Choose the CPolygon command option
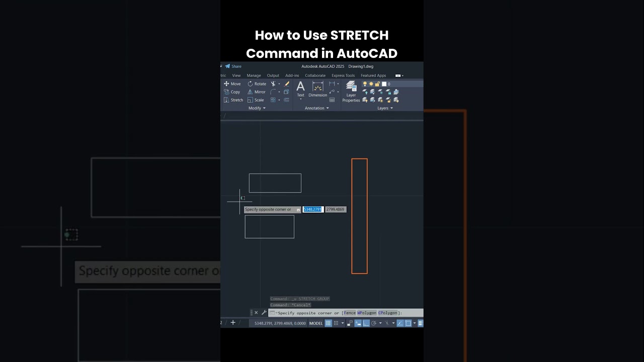The width and height of the screenshot is (644, 362). click(x=387, y=313)
